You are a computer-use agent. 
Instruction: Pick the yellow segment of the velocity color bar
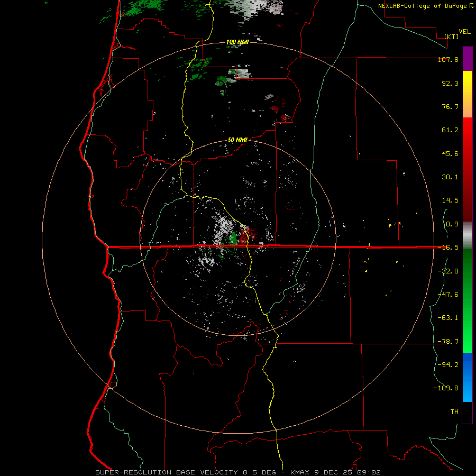coord(467,94)
